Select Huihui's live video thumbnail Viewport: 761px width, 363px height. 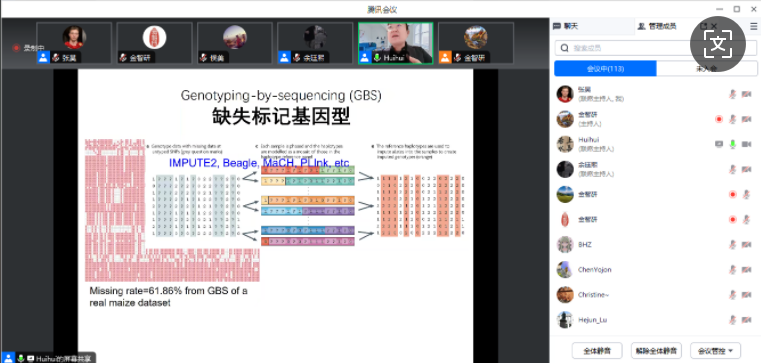click(396, 43)
